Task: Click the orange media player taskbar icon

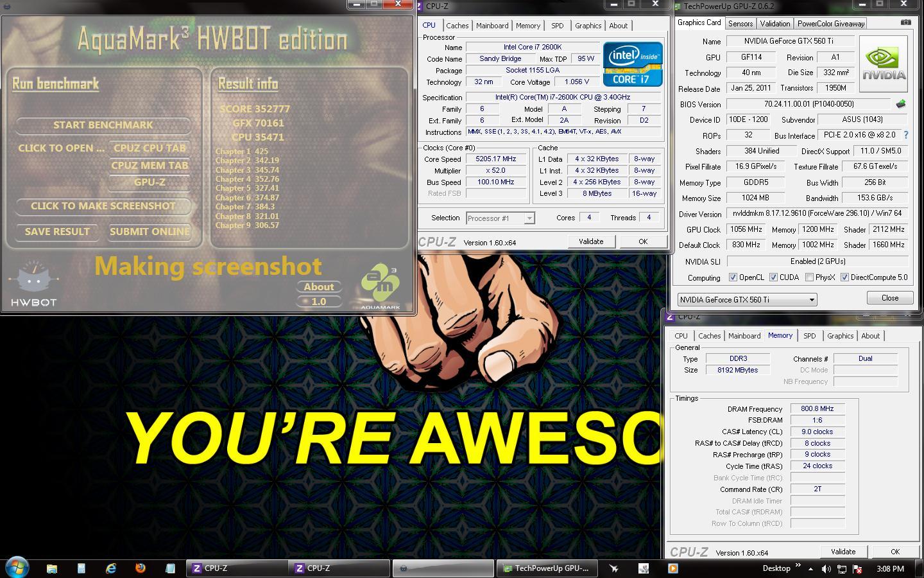Action: [x=672, y=568]
